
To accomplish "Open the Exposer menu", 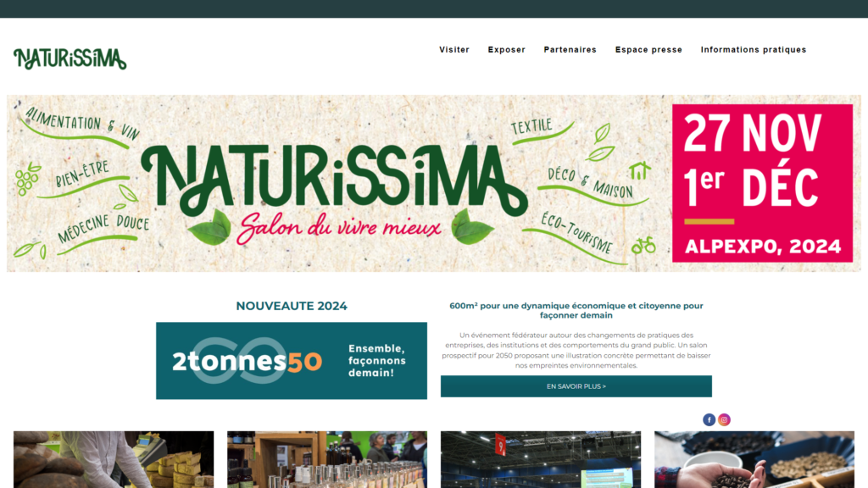I will coord(507,50).
